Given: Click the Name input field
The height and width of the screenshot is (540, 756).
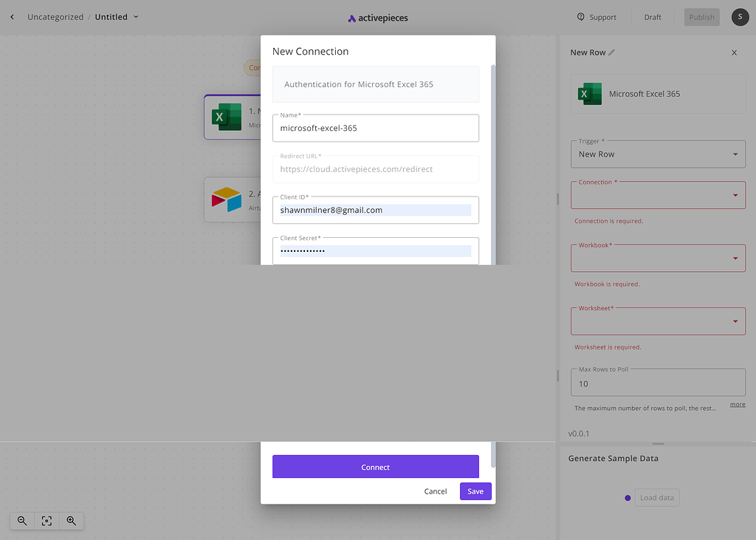Looking at the screenshot, I should (376, 128).
